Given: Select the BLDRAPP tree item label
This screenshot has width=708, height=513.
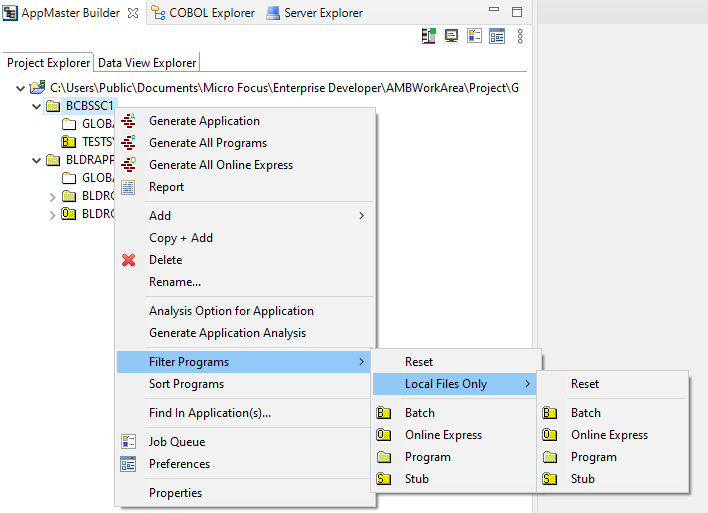Looking at the screenshot, I should coord(90,159).
